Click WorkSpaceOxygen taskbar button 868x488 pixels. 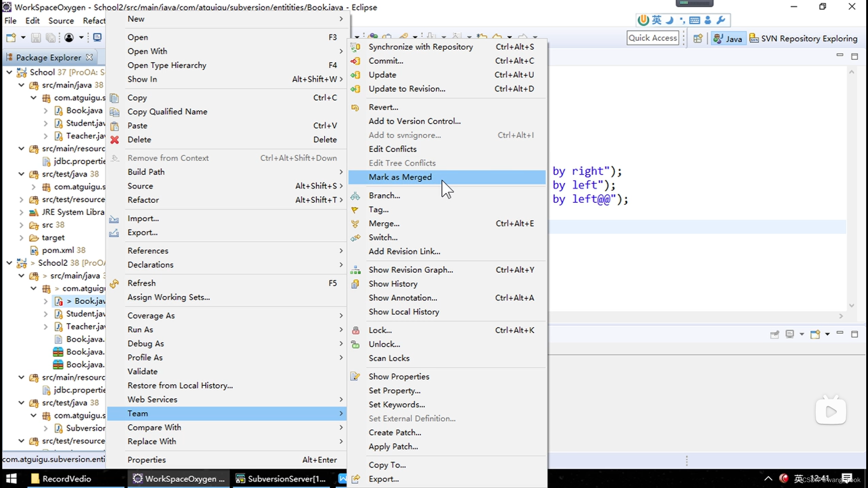[179, 479]
